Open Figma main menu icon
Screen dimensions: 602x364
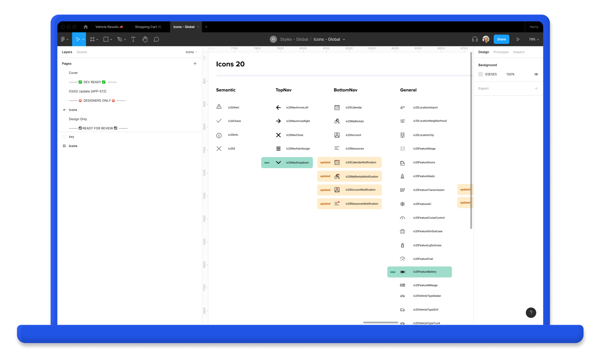tap(63, 39)
